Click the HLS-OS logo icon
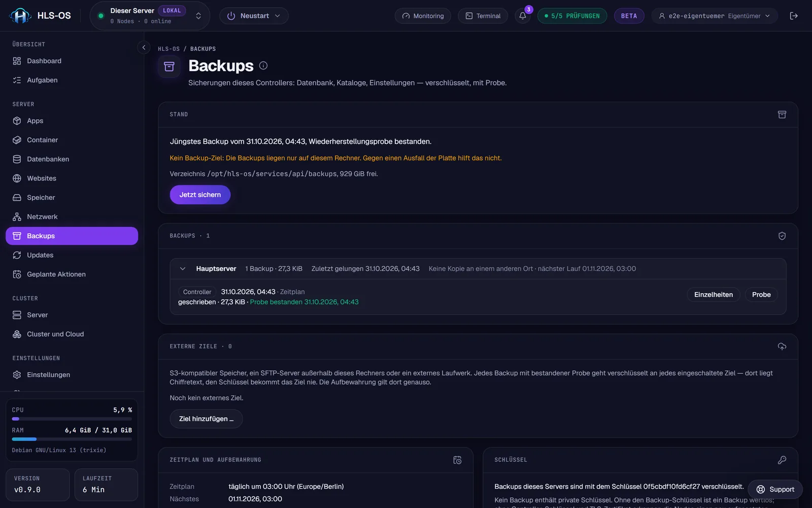812x508 pixels. [x=20, y=16]
